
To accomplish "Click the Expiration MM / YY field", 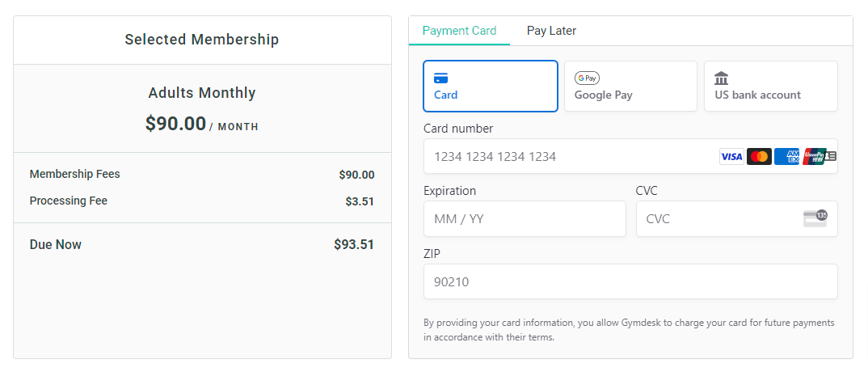I will (x=525, y=219).
